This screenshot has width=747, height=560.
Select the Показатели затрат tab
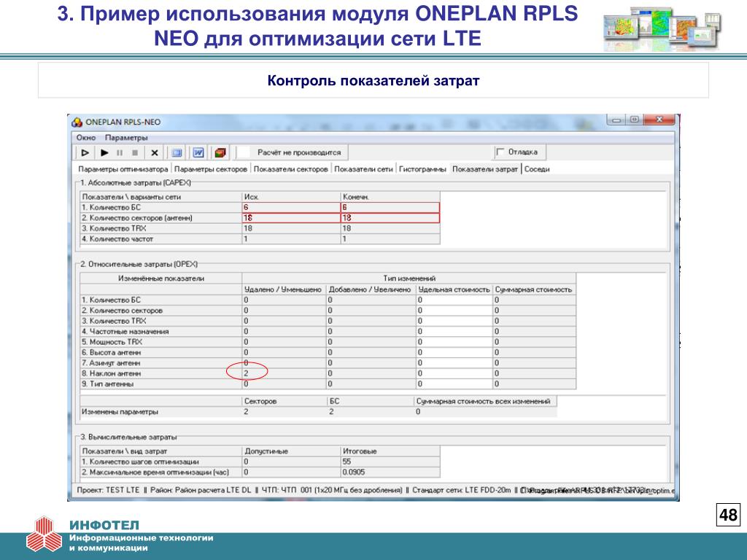(485, 169)
